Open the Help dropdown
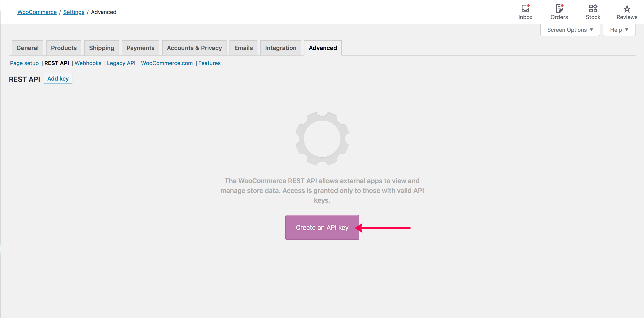644x318 pixels. (x=619, y=29)
